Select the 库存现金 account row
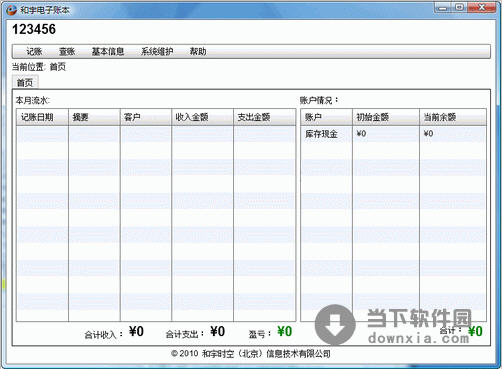The height and width of the screenshot is (369, 502). pos(393,134)
